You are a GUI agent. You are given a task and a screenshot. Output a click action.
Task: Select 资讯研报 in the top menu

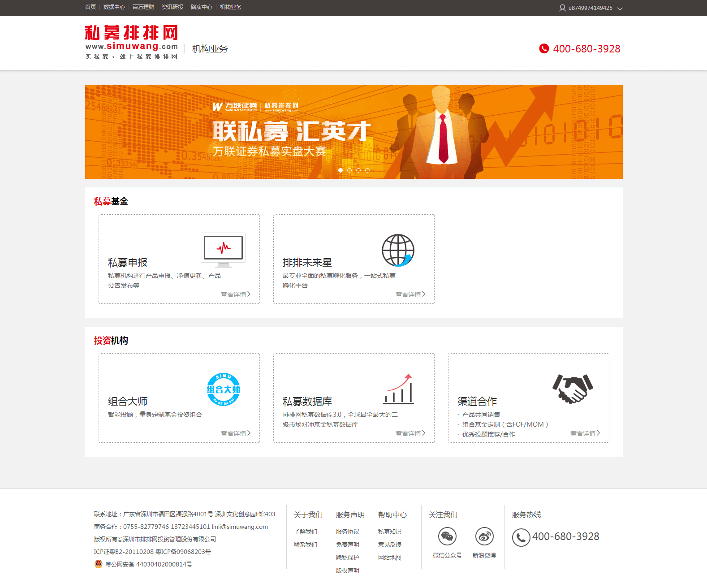pos(172,7)
